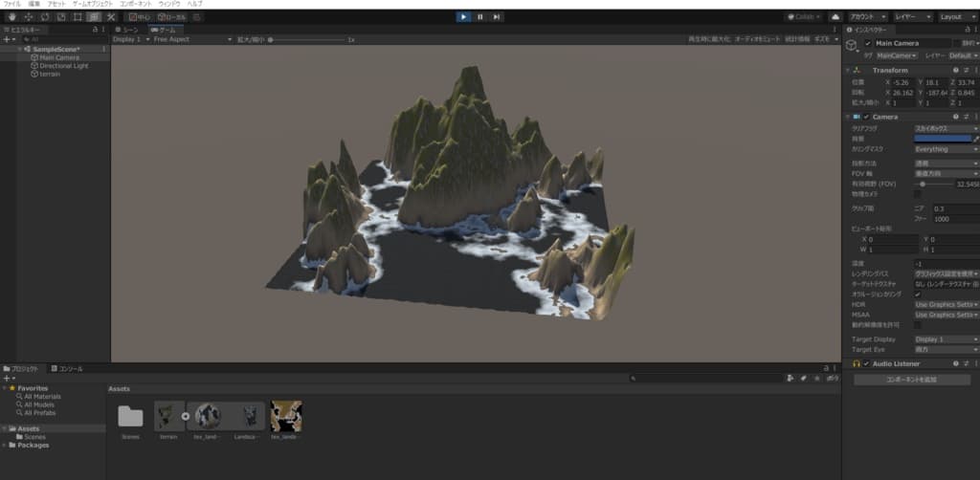980x480 pixels.
Task: Select the Hand tool in the toolbar
Action: [x=10, y=17]
